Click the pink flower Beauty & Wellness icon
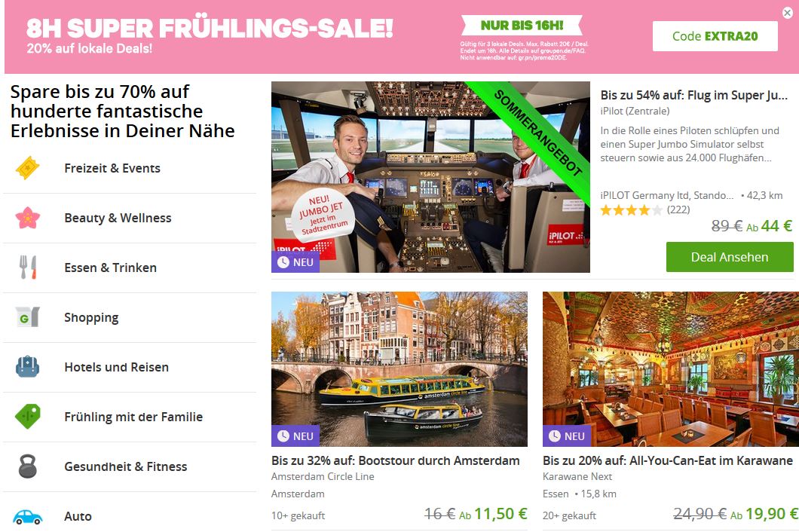Viewport: 799px width, 532px height. (x=28, y=218)
